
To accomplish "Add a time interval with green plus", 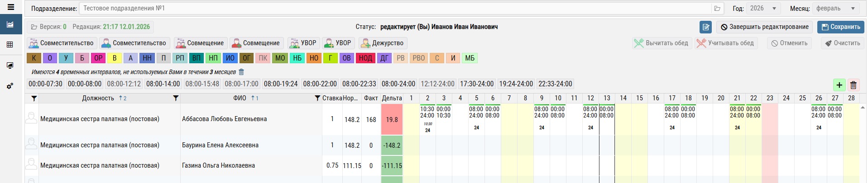I will [x=839, y=84].
